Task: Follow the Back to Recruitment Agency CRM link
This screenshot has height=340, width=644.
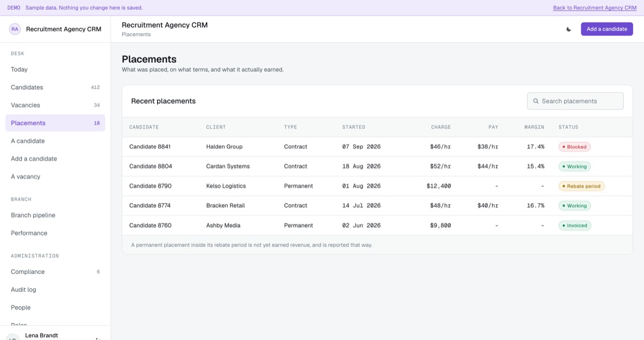Action: 595,8
